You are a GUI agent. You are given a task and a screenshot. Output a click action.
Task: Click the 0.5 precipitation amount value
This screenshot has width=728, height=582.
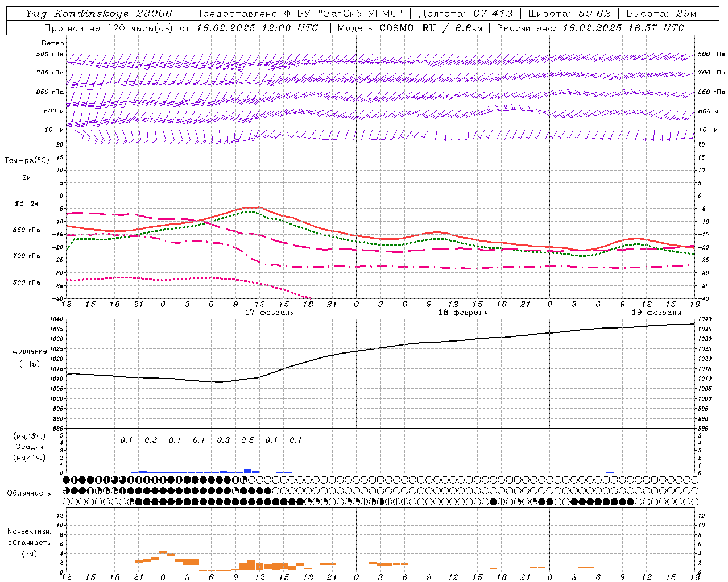(247, 440)
